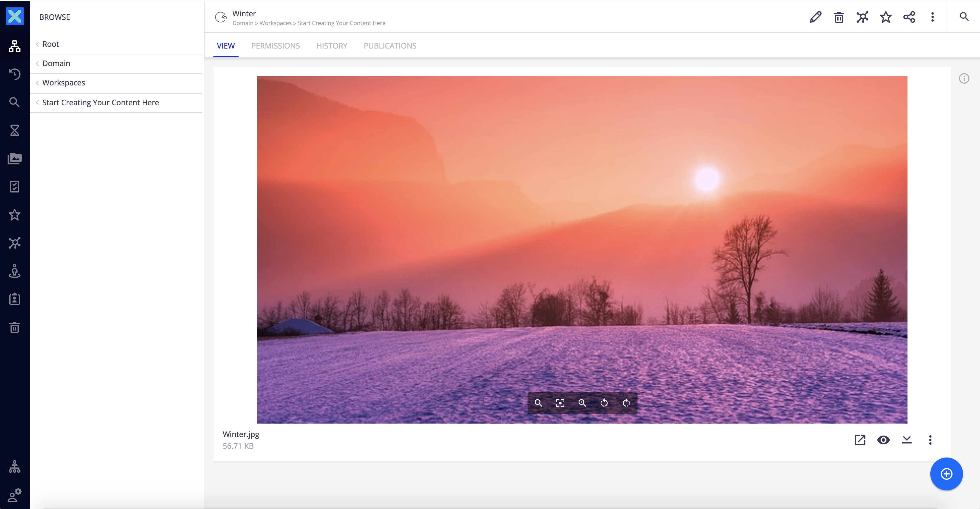
Task: Open the Expired hourglass sidebar icon
Action: pyautogui.click(x=14, y=130)
